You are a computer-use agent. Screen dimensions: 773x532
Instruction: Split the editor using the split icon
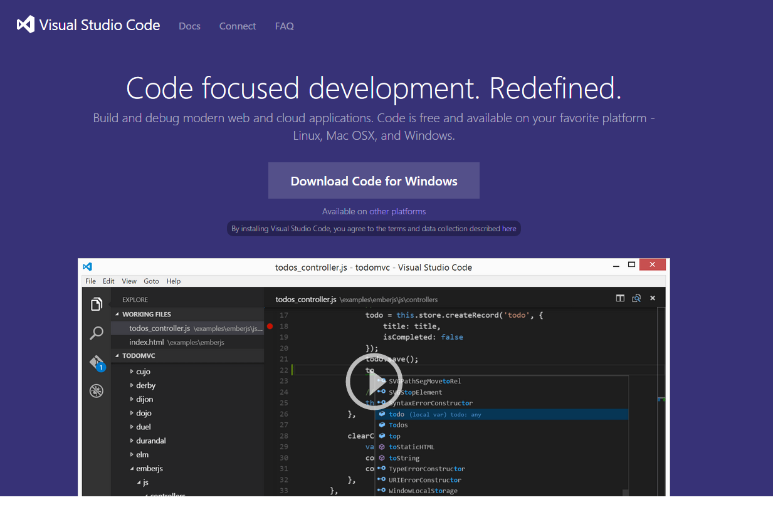(620, 298)
